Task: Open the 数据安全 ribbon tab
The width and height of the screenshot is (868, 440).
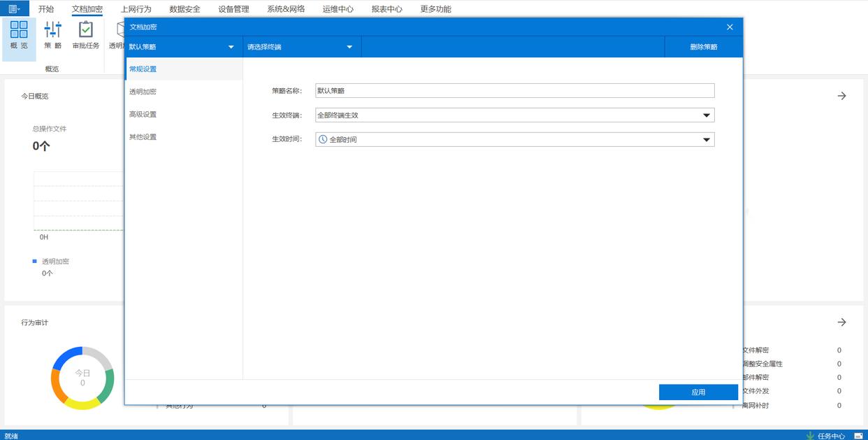Action: [x=185, y=9]
